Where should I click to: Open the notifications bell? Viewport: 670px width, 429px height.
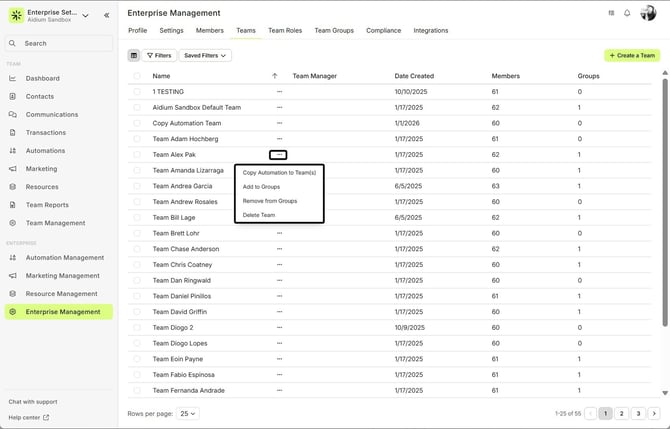click(627, 13)
